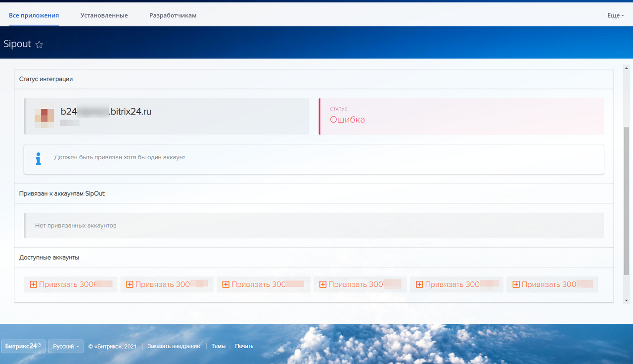Click the plus icon on the third attach button
This screenshot has width=633, height=364.
click(x=226, y=284)
